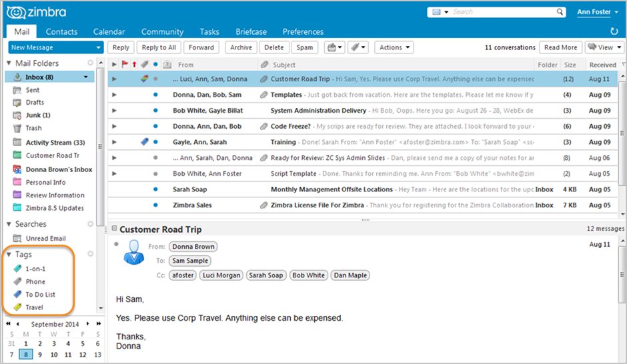Click the Customer Road Trip attachment paperclip
This screenshot has height=364, width=627.
(x=264, y=79)
